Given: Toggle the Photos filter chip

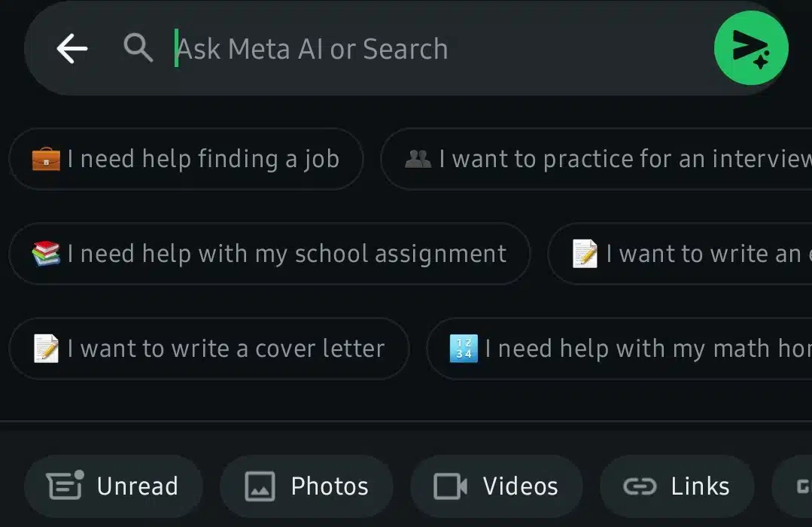Looking at the screenshot, I should coord(306,486).
